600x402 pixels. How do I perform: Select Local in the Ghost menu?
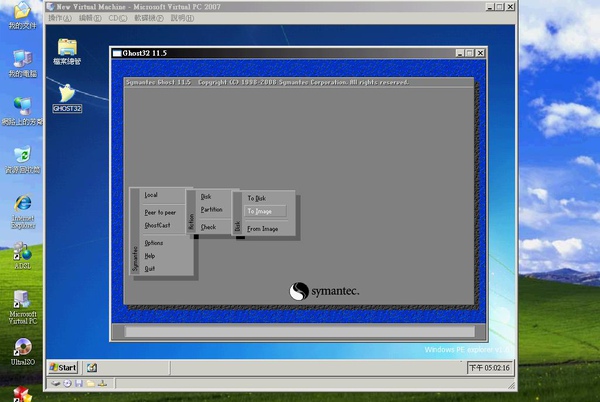point(151,195)
